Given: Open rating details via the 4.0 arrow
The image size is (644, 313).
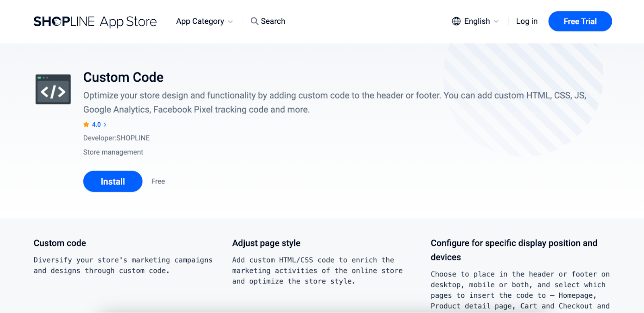Looking at the screenshot, I should 105,125.
